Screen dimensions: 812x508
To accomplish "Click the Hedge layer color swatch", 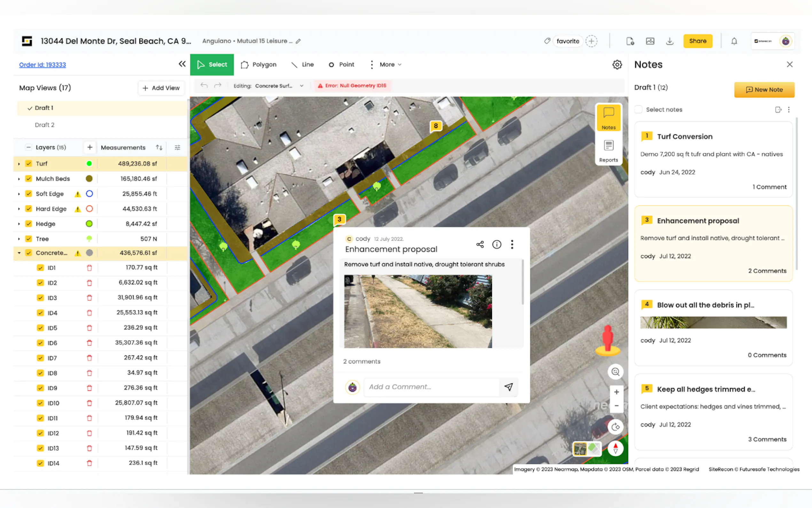I will tap(89, 224).
